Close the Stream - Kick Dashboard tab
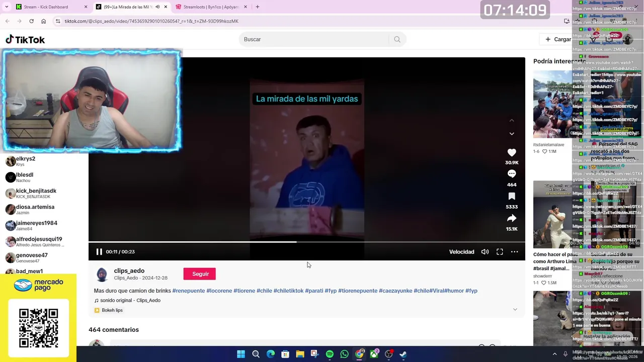This screenshot has width=644, height=362. (x=86, y=7)
